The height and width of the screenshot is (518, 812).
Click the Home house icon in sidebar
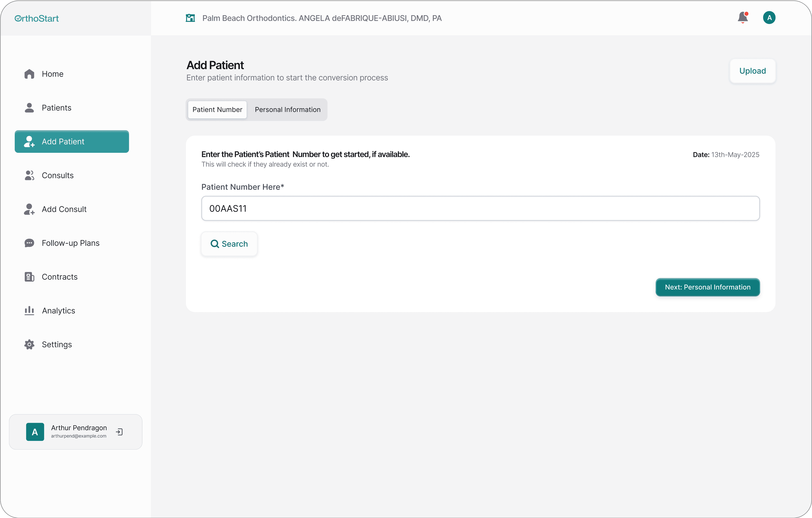[29, 74]
